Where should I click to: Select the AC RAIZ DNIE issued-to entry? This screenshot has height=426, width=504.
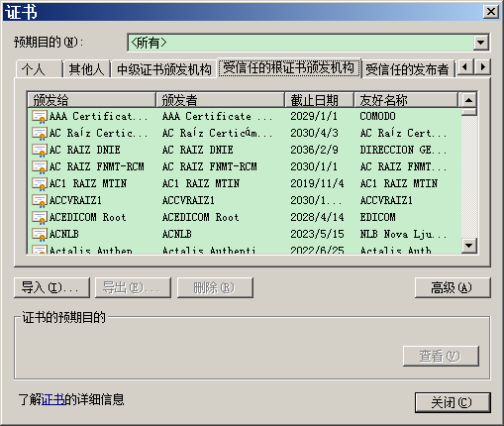85,151
